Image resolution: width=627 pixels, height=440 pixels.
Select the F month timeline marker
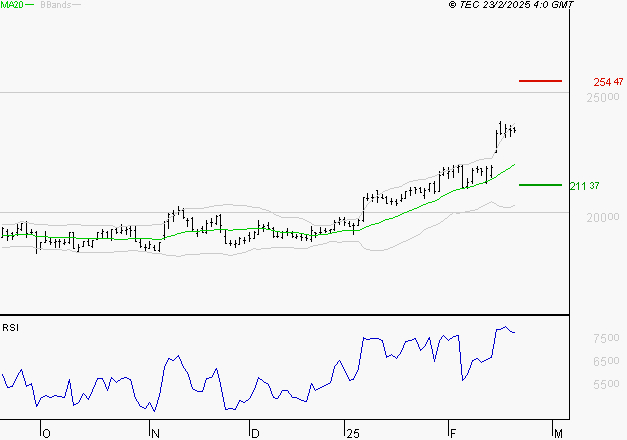coord(453,434)
